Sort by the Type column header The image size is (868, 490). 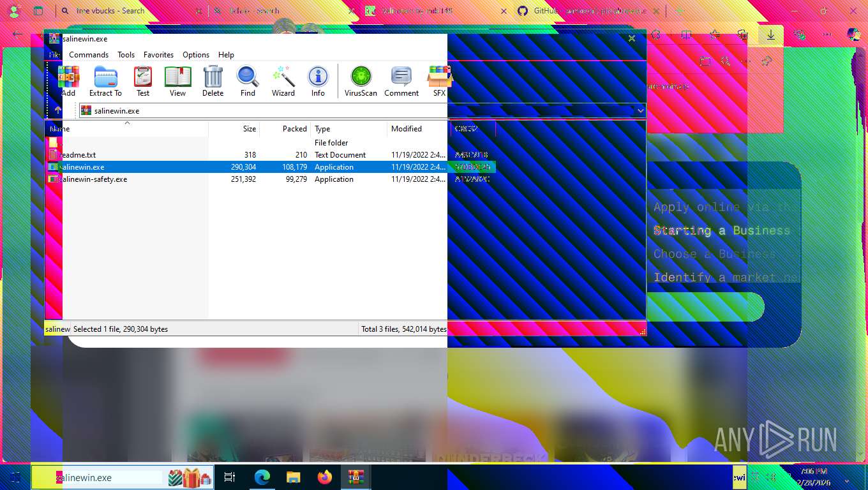(x=349, y=129)
